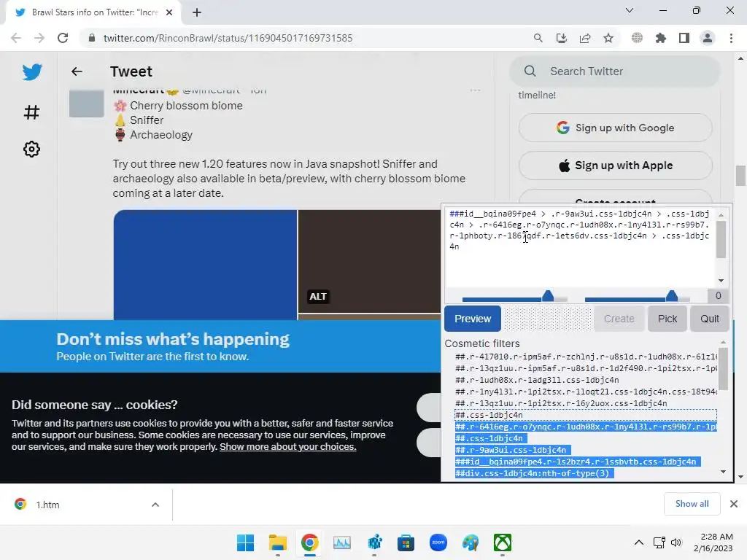Click the browser back arrow
The width and height of the screenshot is (747, 560).
click(16, 38)
